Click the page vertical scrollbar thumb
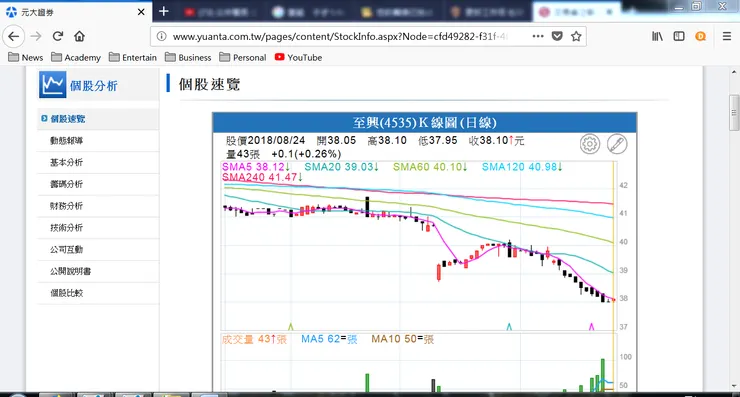This screenshot has height=397, width=740. point(734,113)
